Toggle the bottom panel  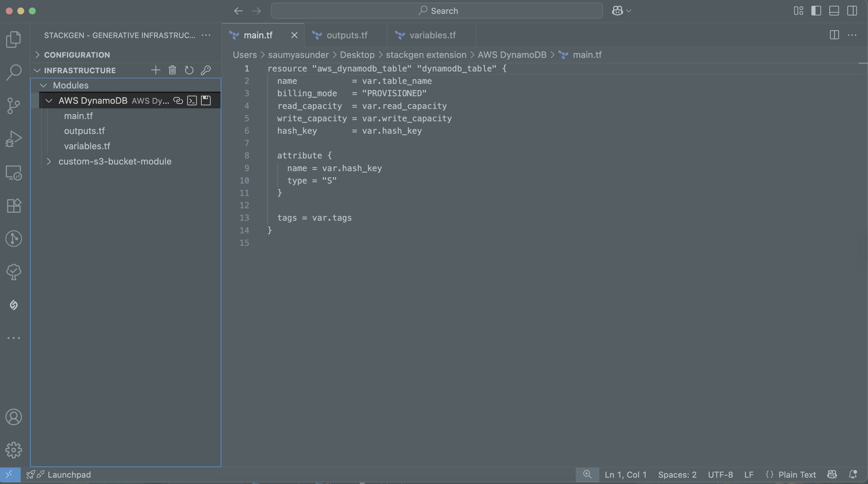pos(834,11)
